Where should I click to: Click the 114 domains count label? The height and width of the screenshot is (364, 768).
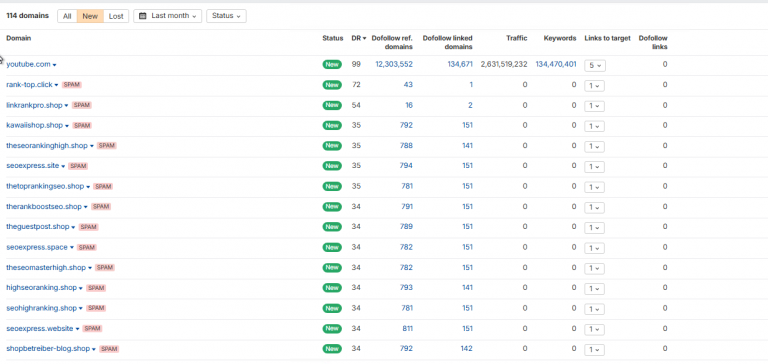[27, 16]
